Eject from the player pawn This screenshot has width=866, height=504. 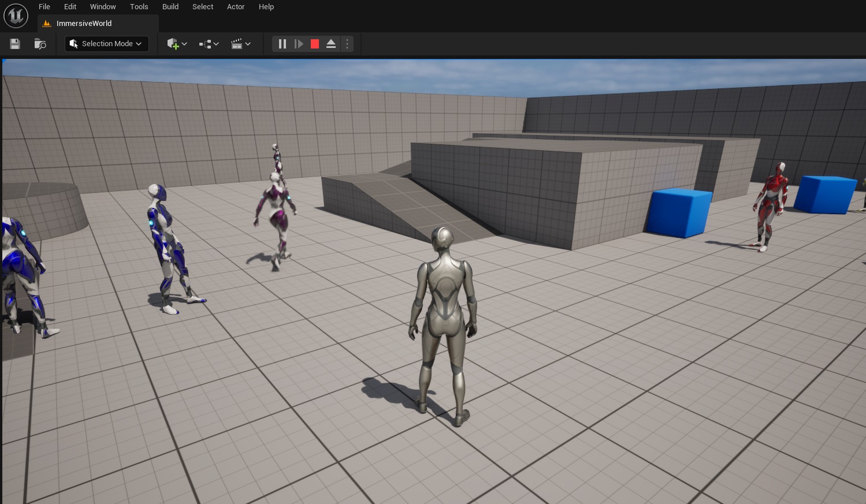tap(331, 44)
